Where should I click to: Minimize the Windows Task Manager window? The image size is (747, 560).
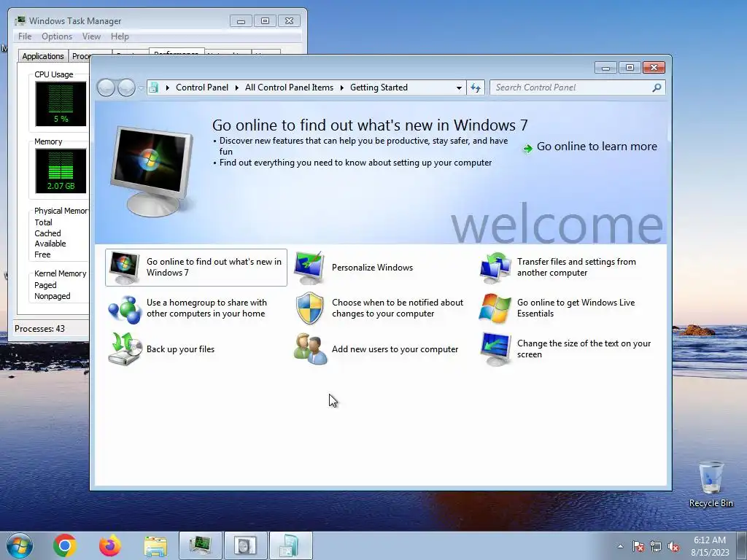coord(241,21)
